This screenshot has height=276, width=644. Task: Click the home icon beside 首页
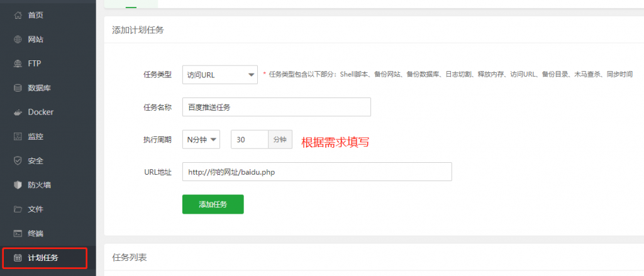click(x=18, y=15)
